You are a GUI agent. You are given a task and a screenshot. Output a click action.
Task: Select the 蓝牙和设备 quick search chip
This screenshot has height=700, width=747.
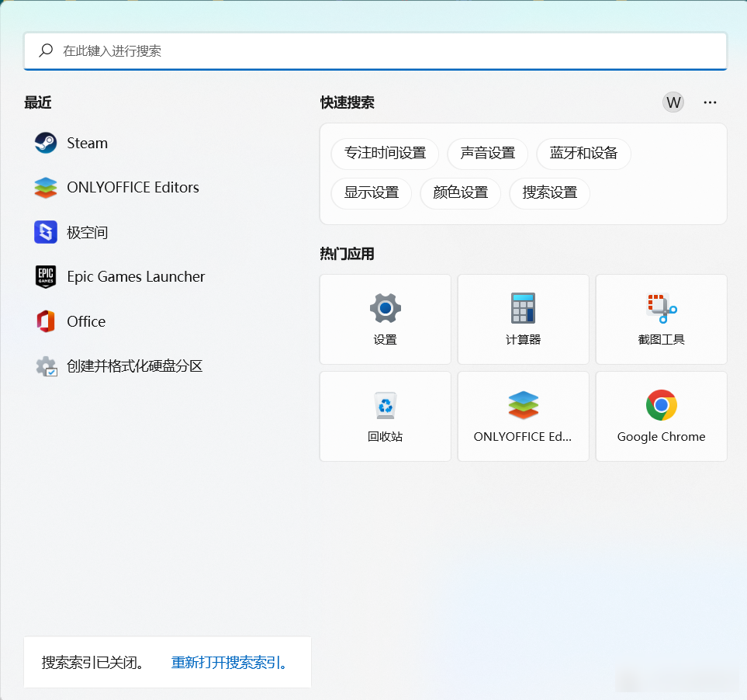pyautogui.click(x=583, y=154)
